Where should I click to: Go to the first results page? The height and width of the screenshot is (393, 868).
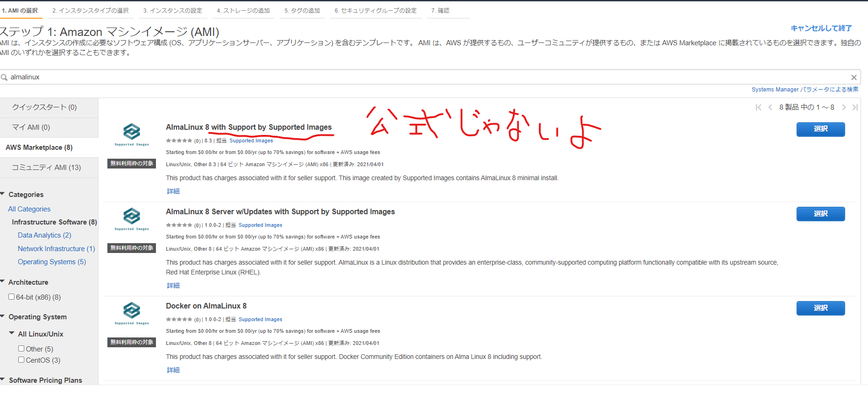click(x=758, y=107)
